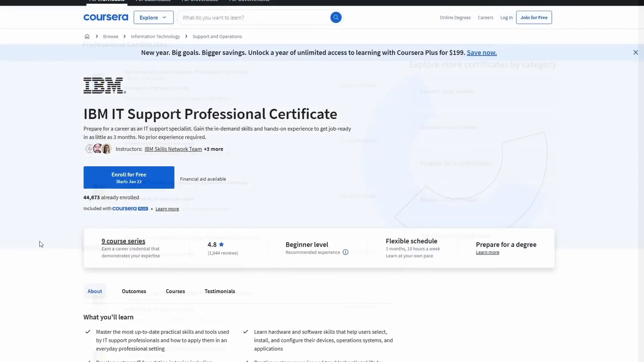Click Enroll for Free button
644x362 pixels.
[x=129, y=177]
